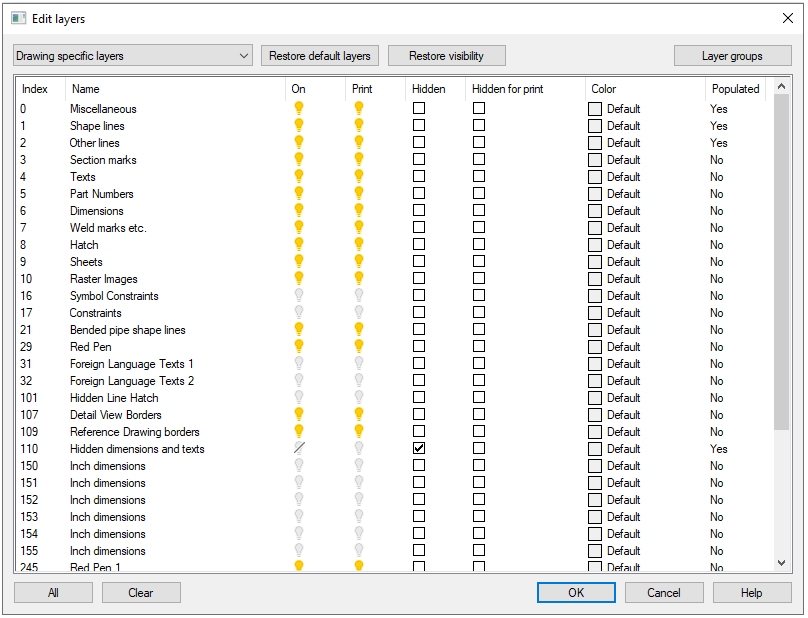Image resolution: width=808 pixels, height=618 pixels.
Task: Toggle the Print bulb for Section marks
Action: pyautogui.click(x=359, y=159)
